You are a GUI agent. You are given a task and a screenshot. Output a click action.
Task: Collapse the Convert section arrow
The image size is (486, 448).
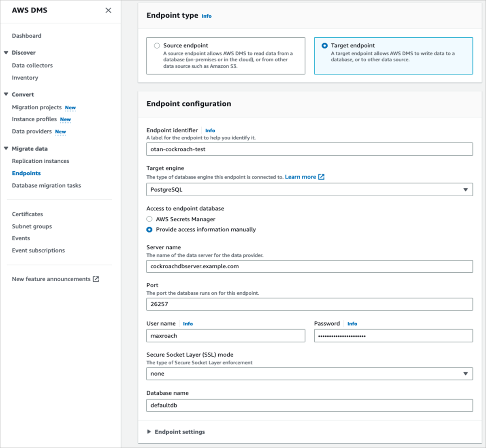[x=6, y=94]
